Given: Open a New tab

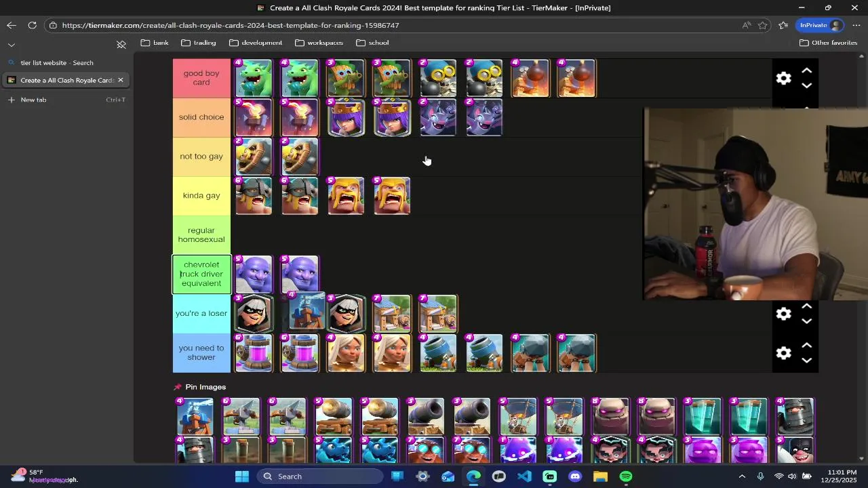Looking at the screenshot, I should click(65, 100).
